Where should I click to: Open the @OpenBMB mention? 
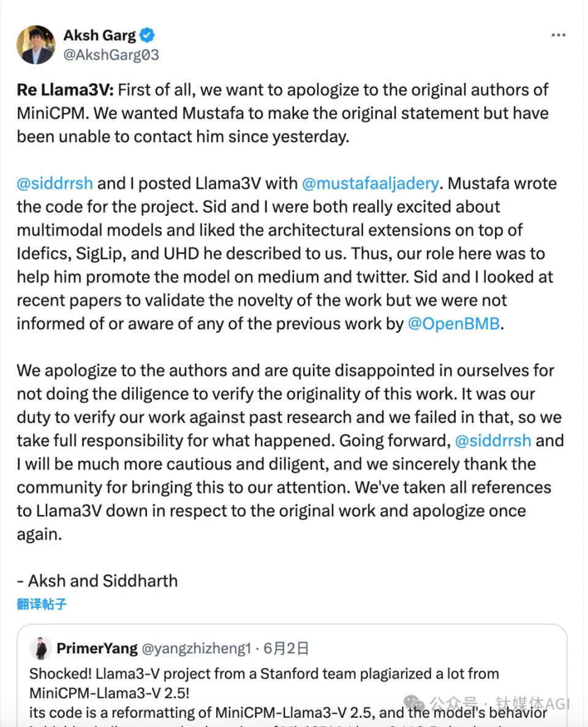[x=454, y=324]
